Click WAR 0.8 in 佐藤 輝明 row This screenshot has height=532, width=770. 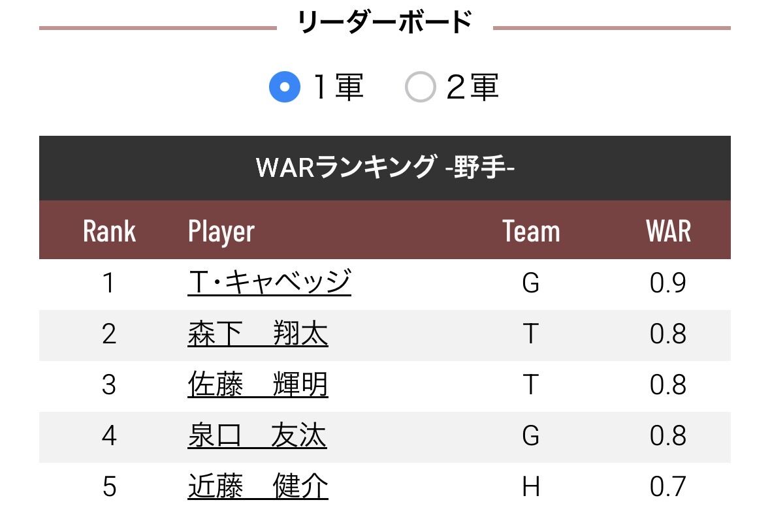click(668, 385)
